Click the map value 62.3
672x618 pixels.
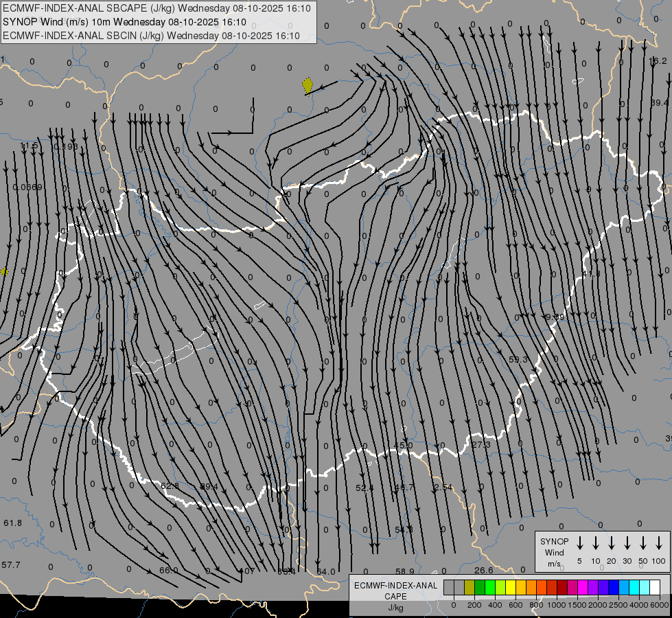pos(170,486)
